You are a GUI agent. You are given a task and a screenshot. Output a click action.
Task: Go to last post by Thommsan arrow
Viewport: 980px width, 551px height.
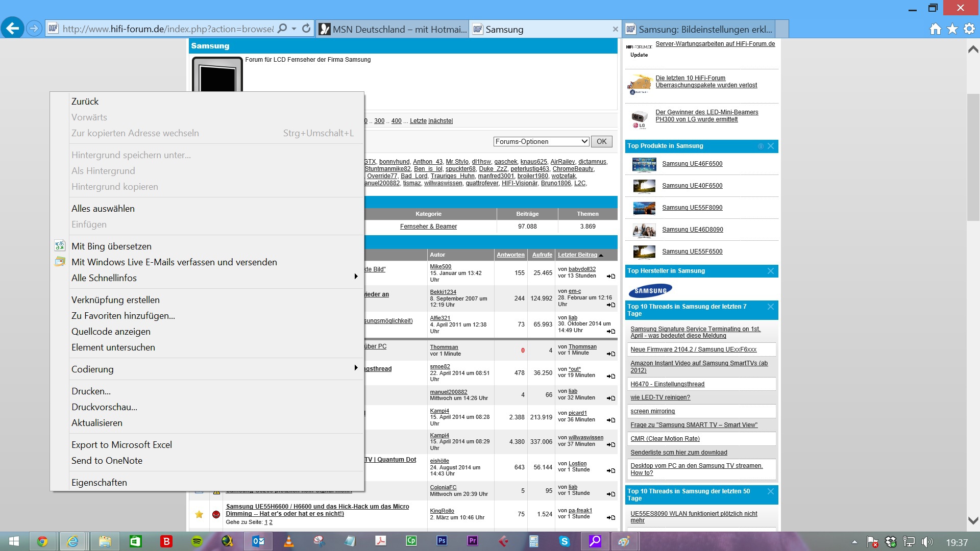[611, 354]
